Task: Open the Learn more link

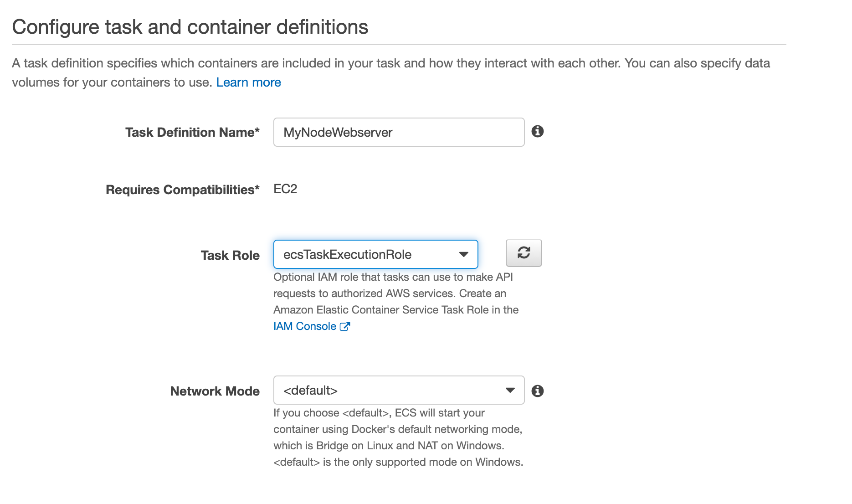Action: coord(248,82)
